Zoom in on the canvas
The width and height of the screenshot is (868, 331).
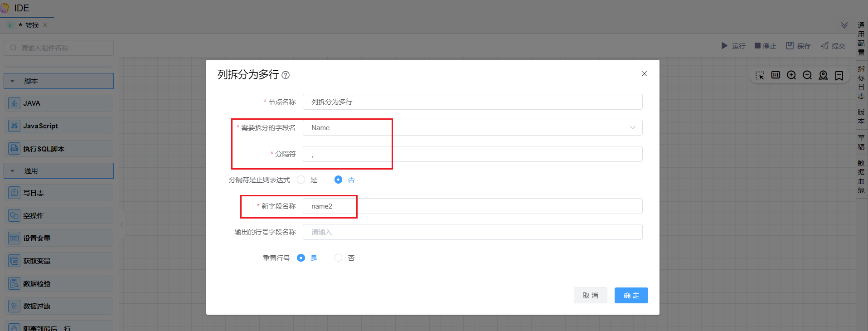791,75
